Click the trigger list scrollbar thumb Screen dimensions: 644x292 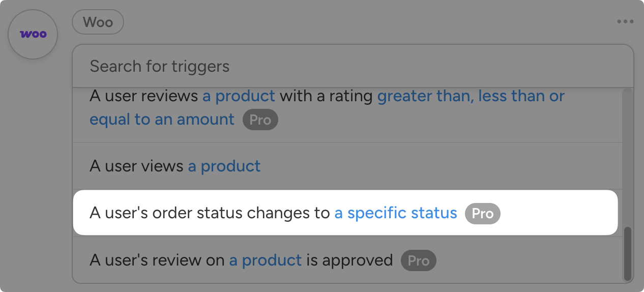point(628,252)
